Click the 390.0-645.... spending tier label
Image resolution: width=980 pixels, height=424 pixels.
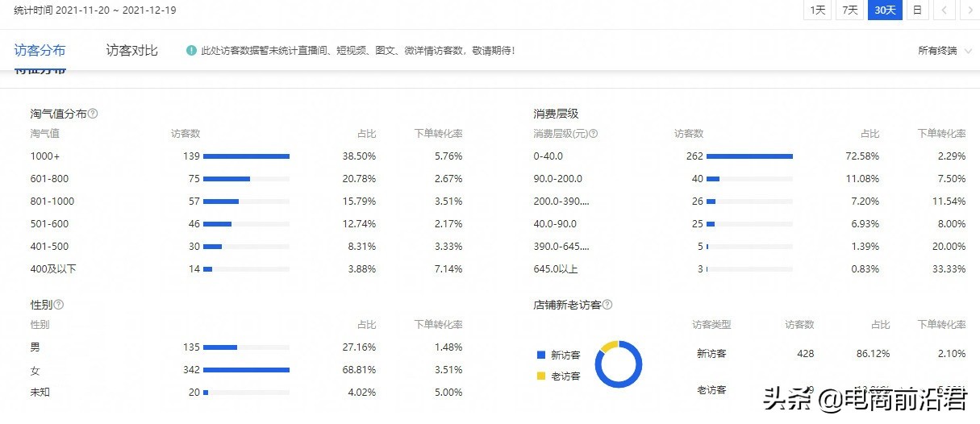point(561,247)
